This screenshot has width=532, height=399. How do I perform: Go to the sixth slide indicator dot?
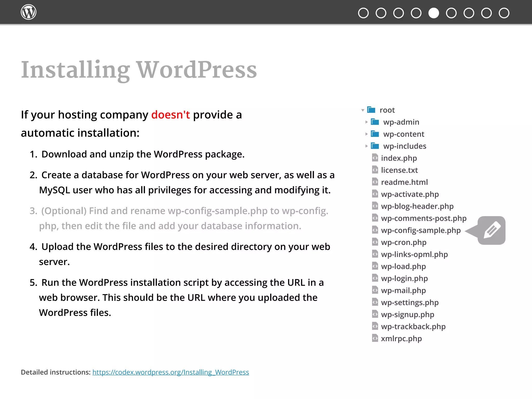(451, 13)
